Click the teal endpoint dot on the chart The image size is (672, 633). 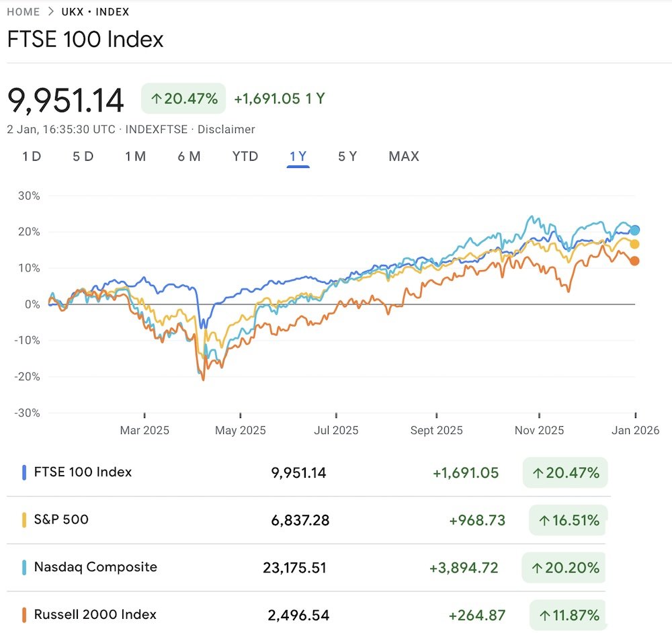[634, 230]
